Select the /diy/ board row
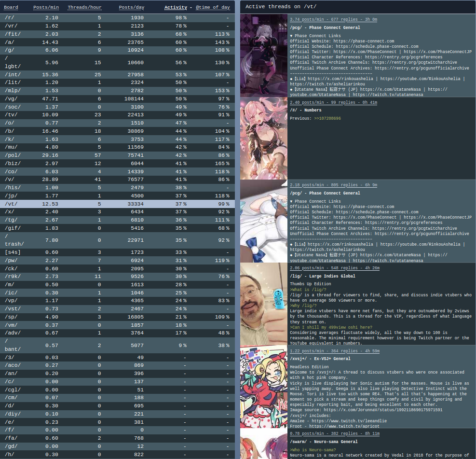This screenshot has height=459, width=476. (x=117, y=414)
